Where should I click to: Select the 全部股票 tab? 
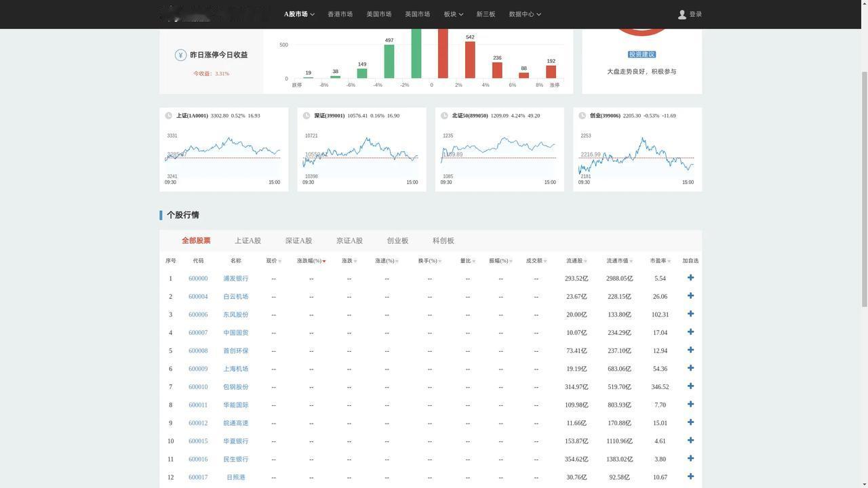pyautogui.click(x=196, y=241)
